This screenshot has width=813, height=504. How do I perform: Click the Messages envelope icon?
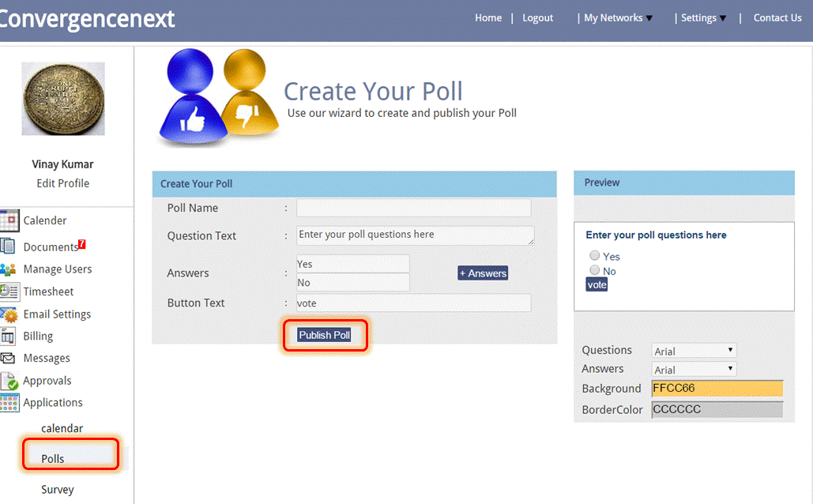point(8,358)
